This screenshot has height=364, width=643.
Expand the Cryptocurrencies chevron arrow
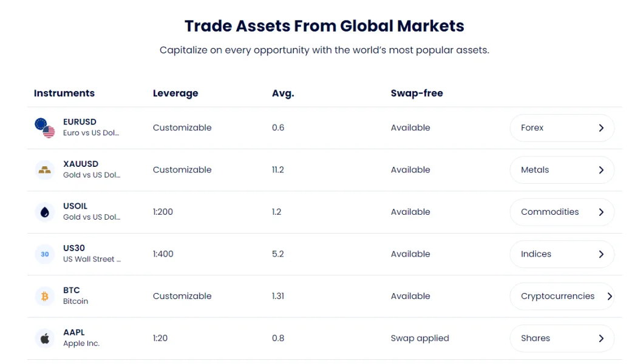click(x=609, y=296)
